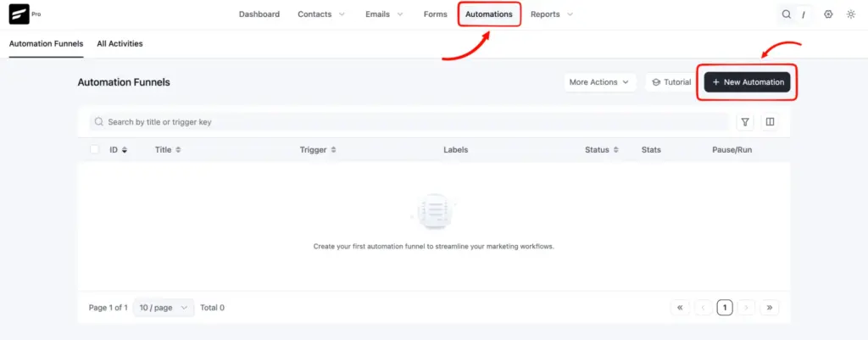Viewport: 868px width, 340px height.
Task: Click the Labels column header
Action: click(x=455, y=149)
